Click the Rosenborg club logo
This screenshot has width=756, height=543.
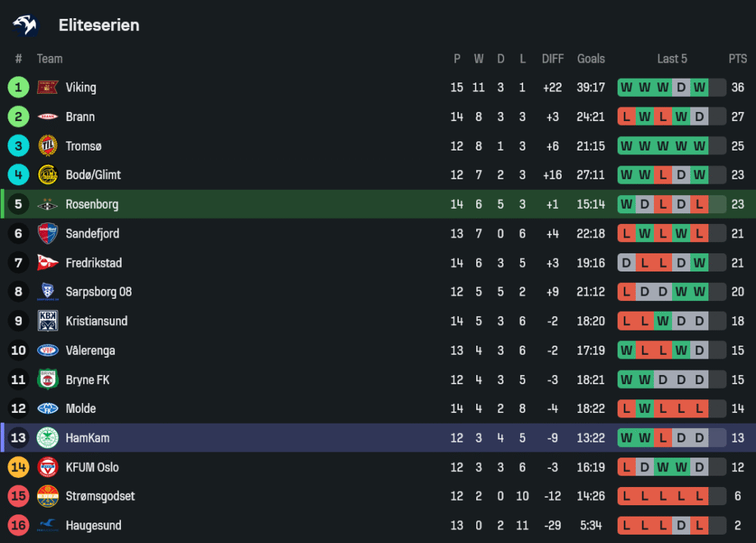click(48, 204)
